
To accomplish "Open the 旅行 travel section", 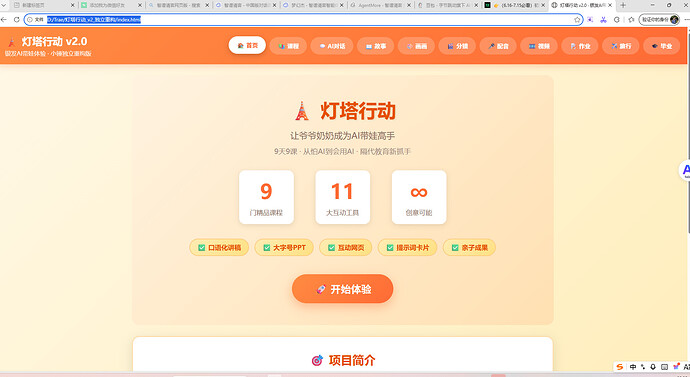I will (x=620, y=46).
